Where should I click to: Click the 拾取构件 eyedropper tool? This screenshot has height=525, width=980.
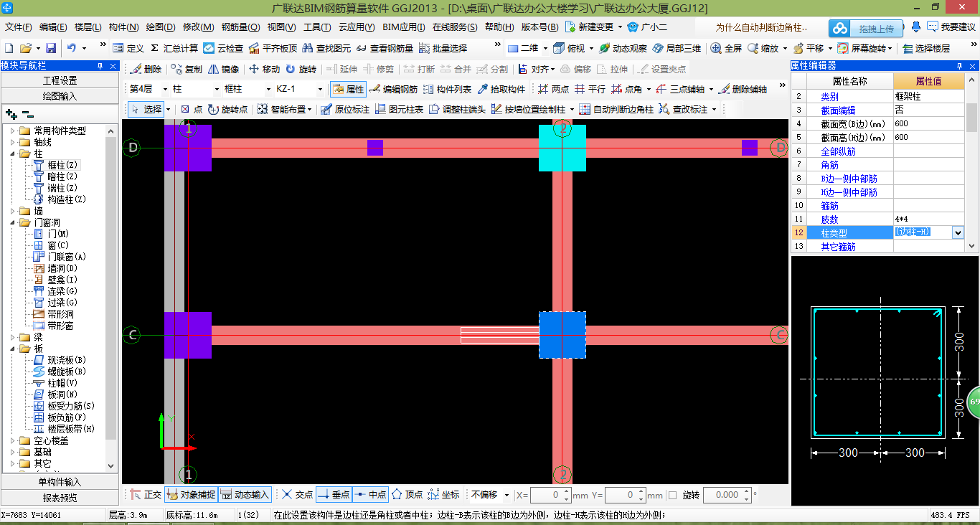(501, 90)
